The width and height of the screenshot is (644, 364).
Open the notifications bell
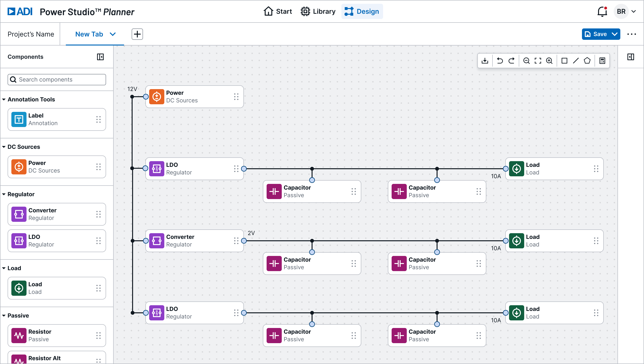602,12
